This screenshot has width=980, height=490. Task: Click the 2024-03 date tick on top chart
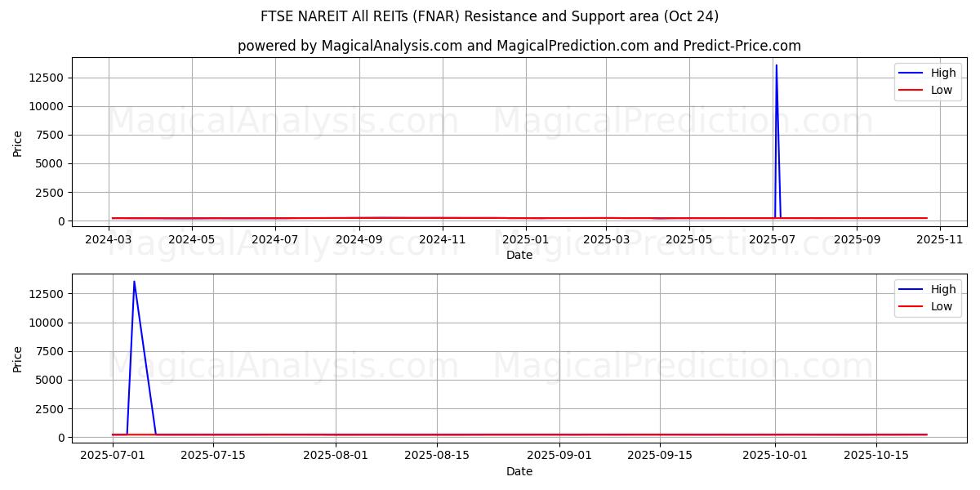[109, 239]
